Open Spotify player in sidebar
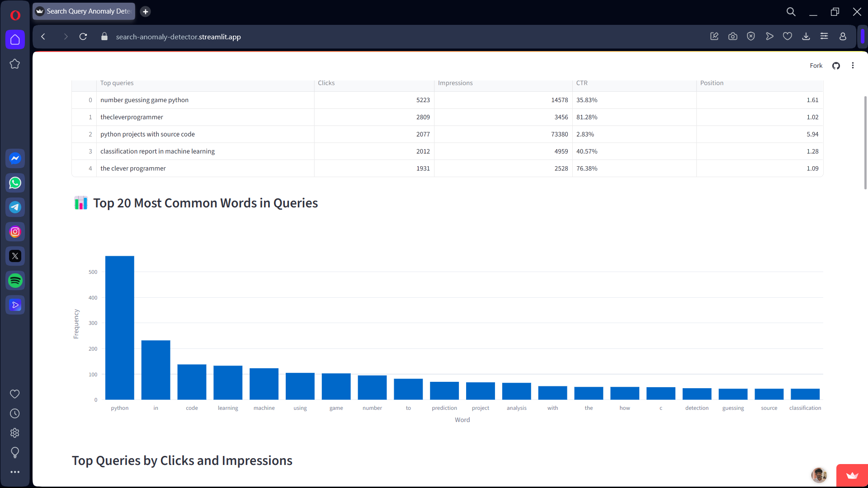868x488 pixels. (15, 281)
